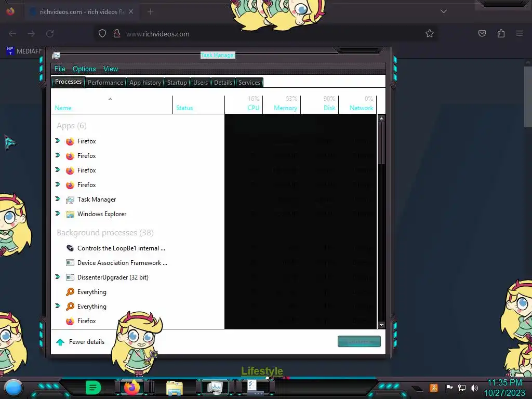Open Firefox extensions puzzle icon
The width and height of the screenshot is (532, 399).
tap(501, 33)
